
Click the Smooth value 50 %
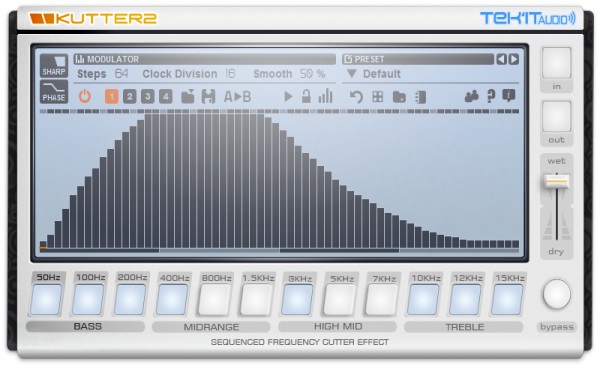pyautogui.click(x=313, y=73)
